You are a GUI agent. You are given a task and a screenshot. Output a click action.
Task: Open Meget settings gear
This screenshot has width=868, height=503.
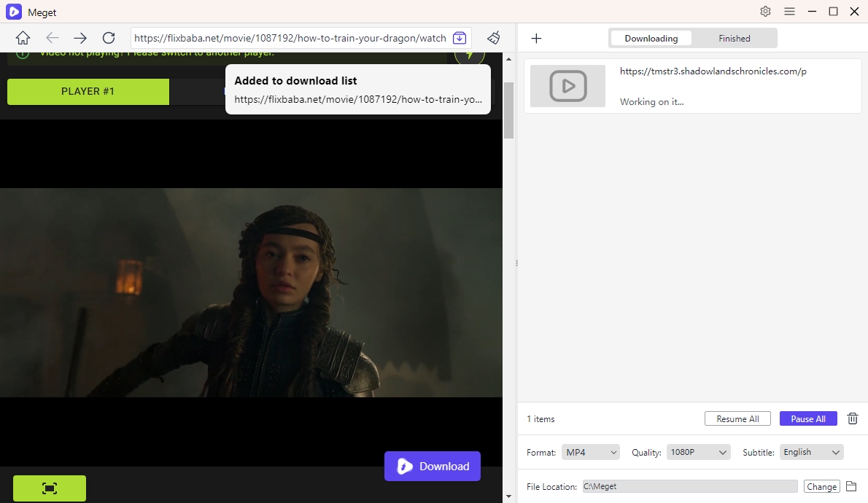click(766, 12)
